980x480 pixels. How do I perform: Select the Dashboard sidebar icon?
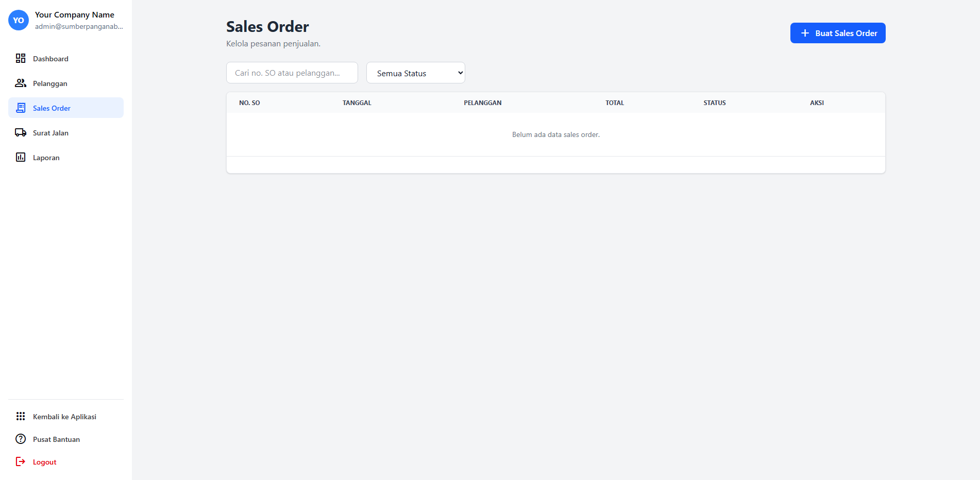21,58
